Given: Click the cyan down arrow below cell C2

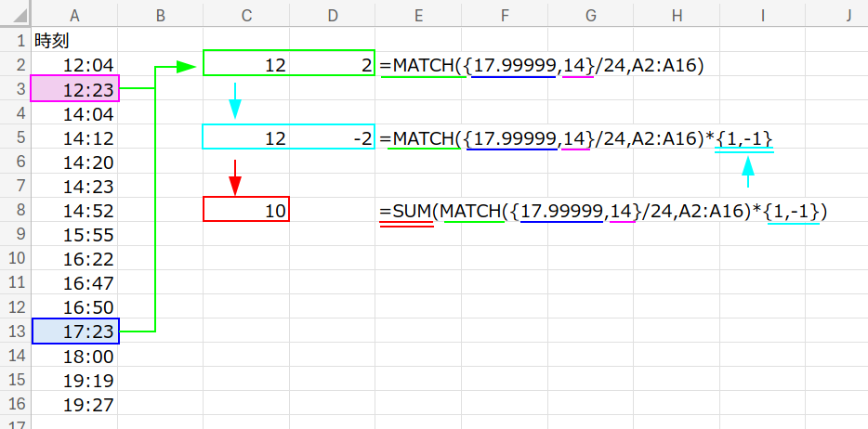Looking at the screenshot, I should tap(235, 100).
